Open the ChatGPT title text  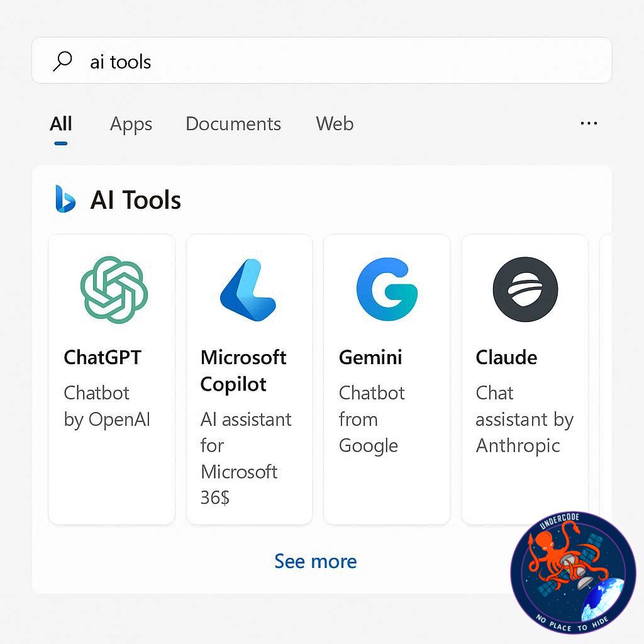103,357
